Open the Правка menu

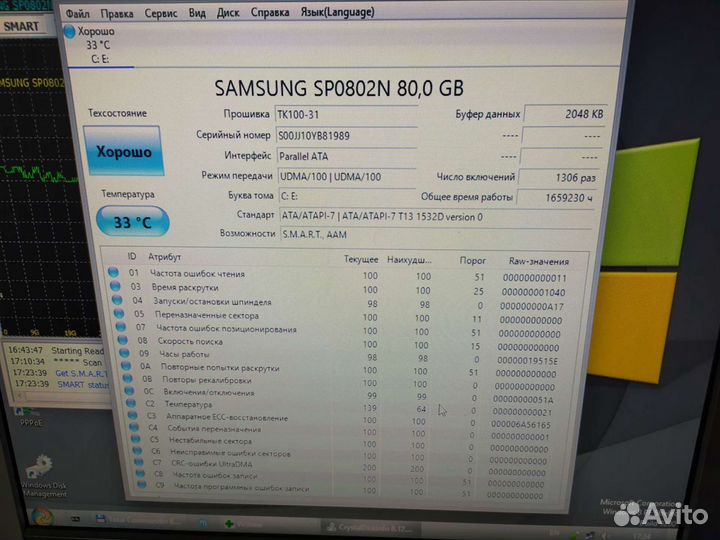(x=117, y=13)
